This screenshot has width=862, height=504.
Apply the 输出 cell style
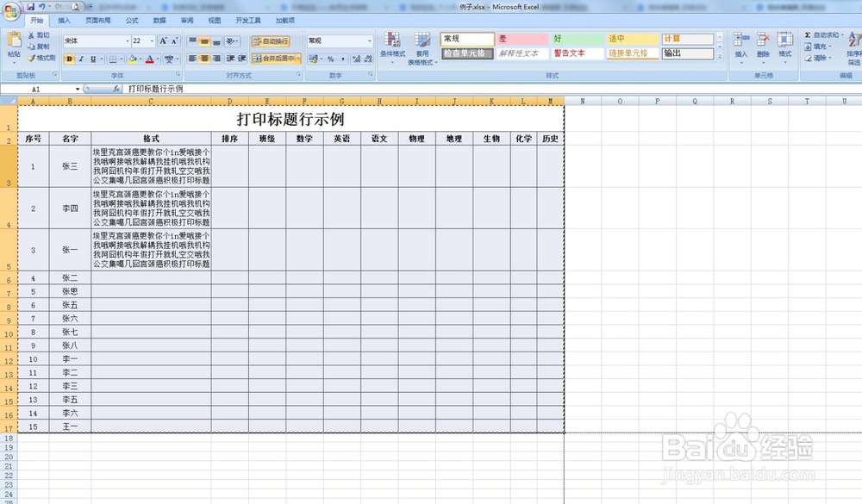(688, 53)
